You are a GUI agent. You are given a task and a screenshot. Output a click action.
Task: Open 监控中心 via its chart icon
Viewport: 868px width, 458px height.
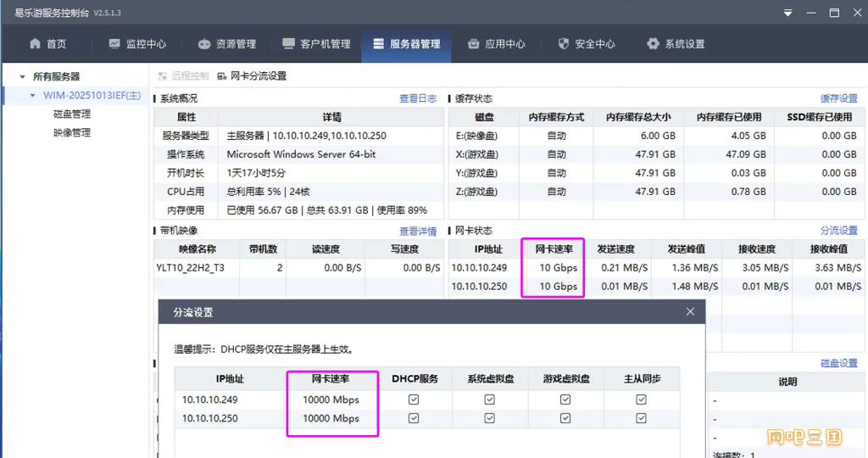point(114,44)
